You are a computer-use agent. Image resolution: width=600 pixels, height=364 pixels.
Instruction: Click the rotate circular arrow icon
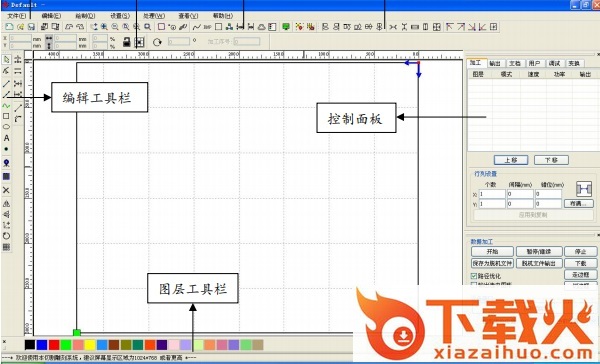pos(157,42)
